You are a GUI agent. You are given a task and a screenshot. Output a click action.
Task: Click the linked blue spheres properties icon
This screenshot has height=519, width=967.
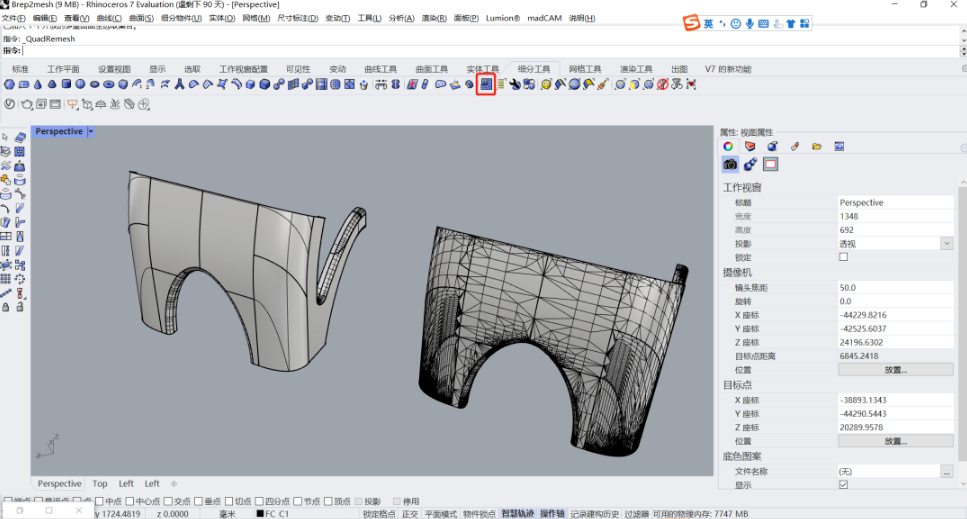(750, 164)
